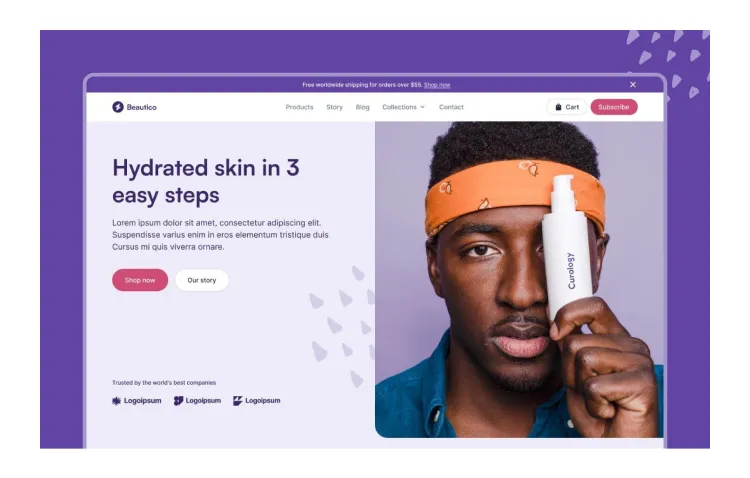
Task: Click the pink Subscribe button
Action: tap(614, 107)
